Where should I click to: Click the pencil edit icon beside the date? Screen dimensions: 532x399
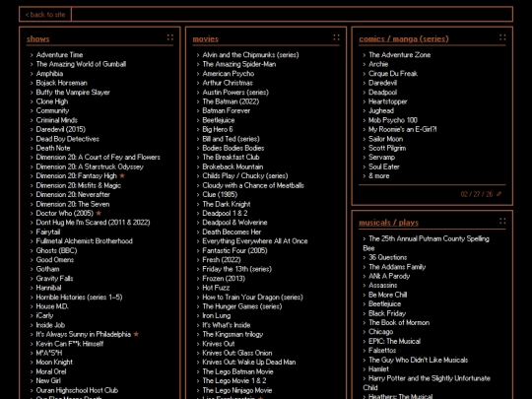pos(499,194)
